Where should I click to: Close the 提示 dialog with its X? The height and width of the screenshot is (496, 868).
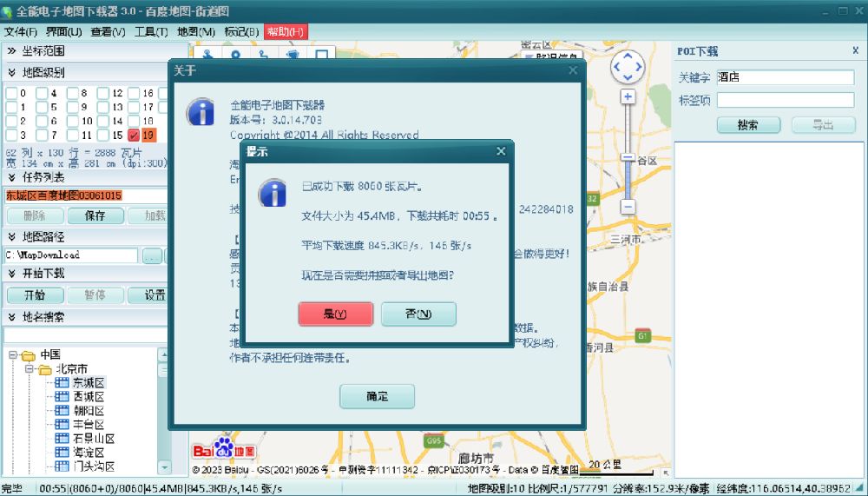(501, 151)
